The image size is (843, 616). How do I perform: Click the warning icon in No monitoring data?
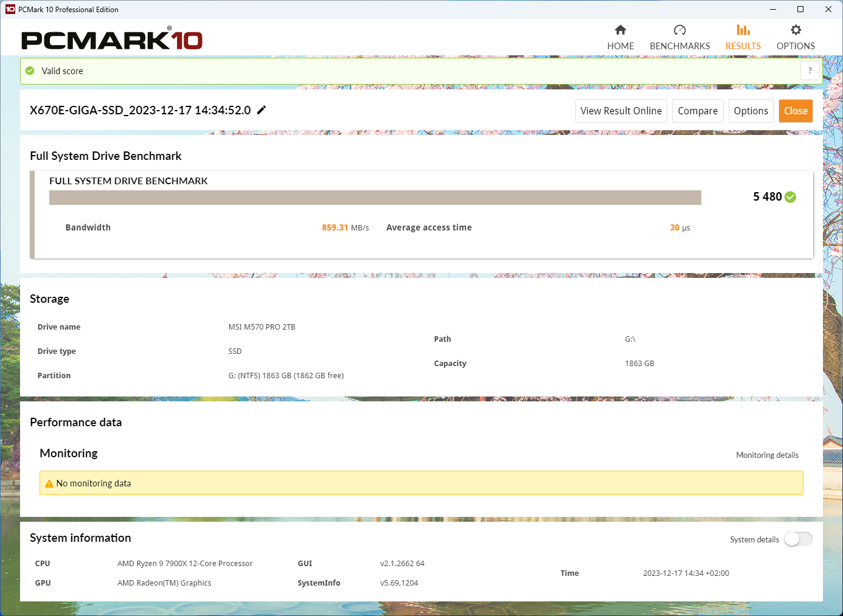pyautogui.click(x=49, y=483)
